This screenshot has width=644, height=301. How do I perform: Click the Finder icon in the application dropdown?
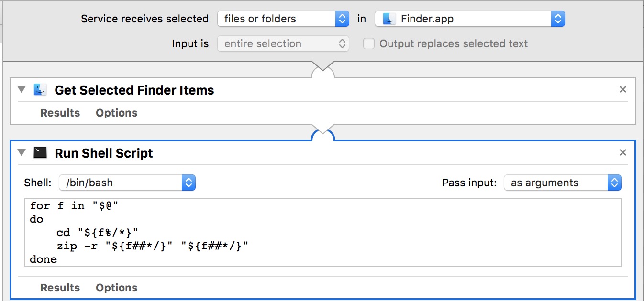tap(389, 19)
